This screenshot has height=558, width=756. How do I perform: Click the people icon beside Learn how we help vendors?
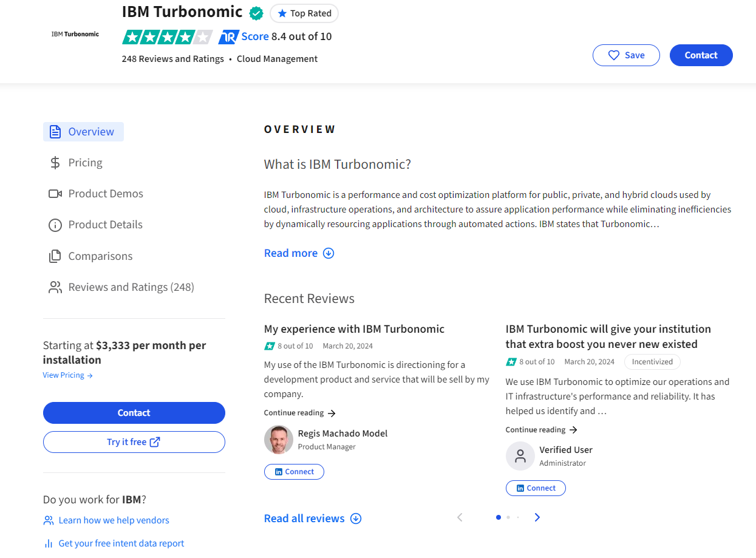[x=49, y=520]
